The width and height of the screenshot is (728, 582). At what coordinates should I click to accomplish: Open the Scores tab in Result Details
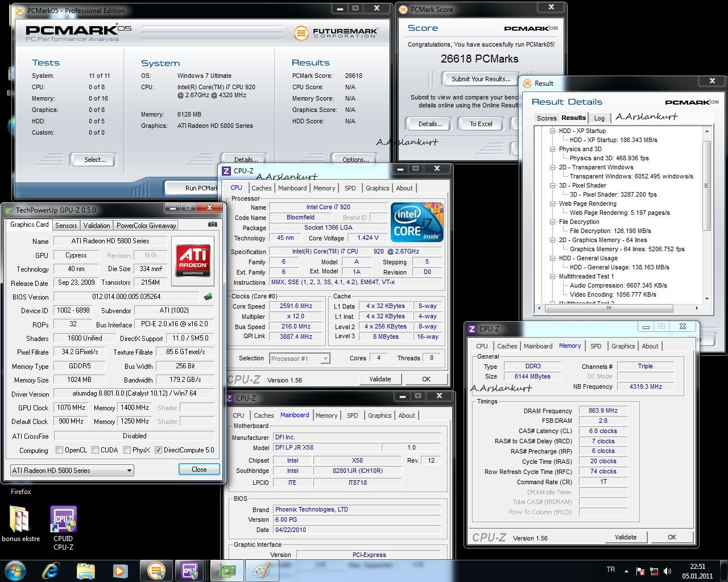pyautogui.click(x=547, y=118)
